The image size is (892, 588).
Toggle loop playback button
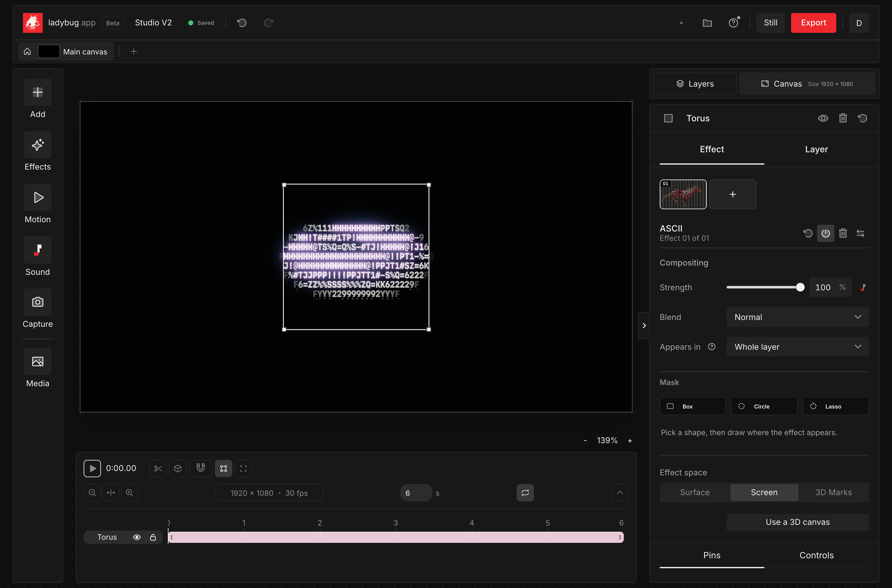point(525,493)
